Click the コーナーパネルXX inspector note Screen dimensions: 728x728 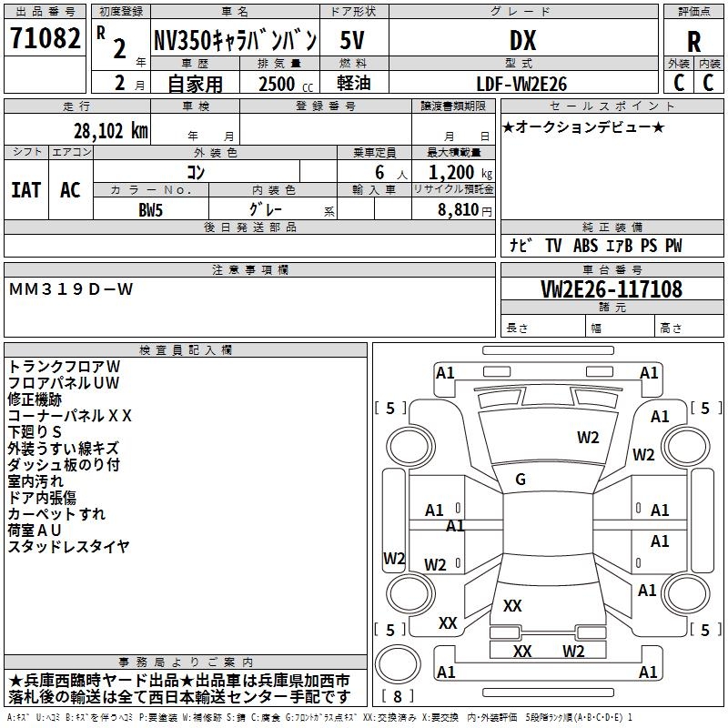(70, 416)
